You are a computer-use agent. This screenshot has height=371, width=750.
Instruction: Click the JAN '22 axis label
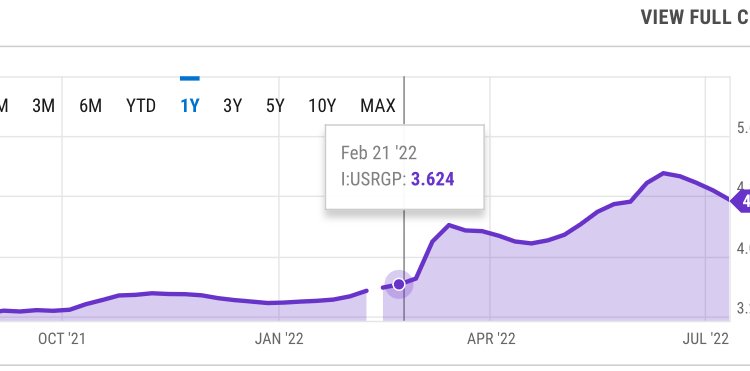[x=279, y=339]
